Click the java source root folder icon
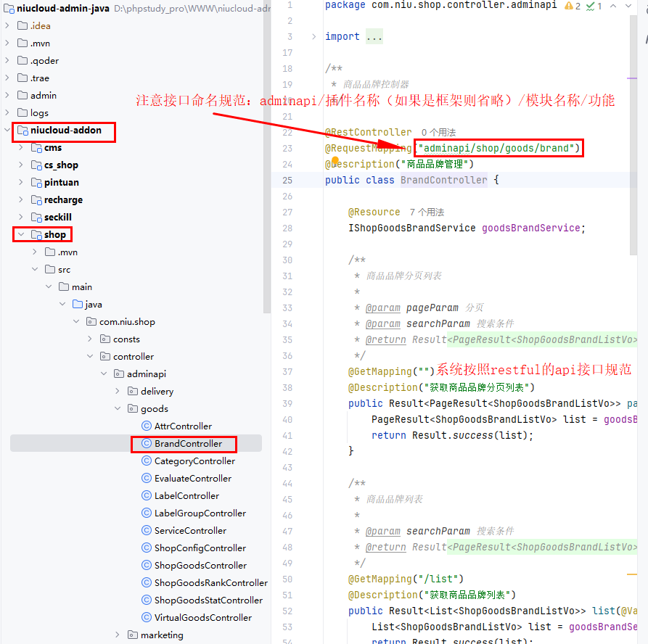 click(77, 305)
